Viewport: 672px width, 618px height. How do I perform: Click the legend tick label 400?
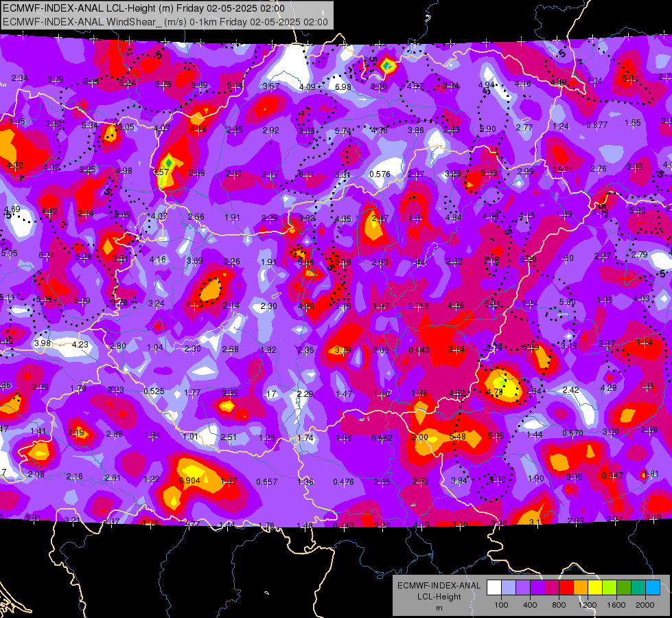point(530,605)
